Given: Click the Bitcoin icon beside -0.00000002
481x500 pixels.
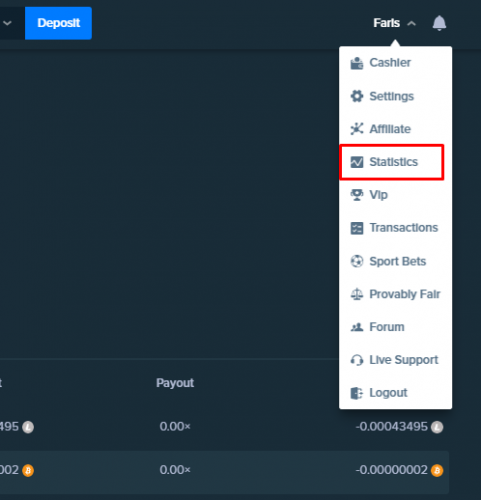Looking at the screenshot, I should tap(437, 470).
